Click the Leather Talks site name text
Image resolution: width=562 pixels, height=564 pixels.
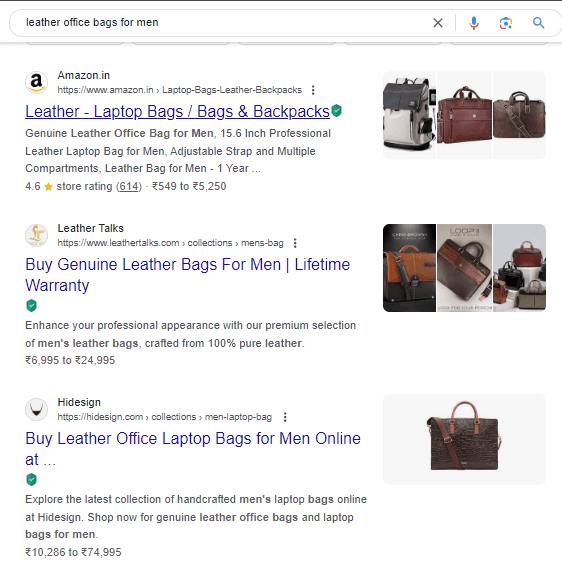pos(91,228)
